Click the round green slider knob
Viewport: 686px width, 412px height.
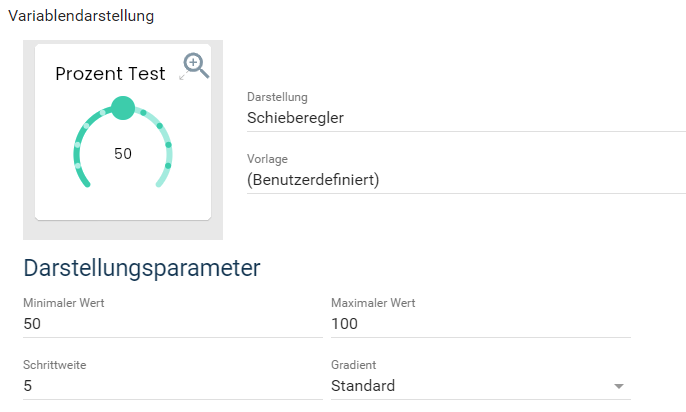tap(123, 108)
